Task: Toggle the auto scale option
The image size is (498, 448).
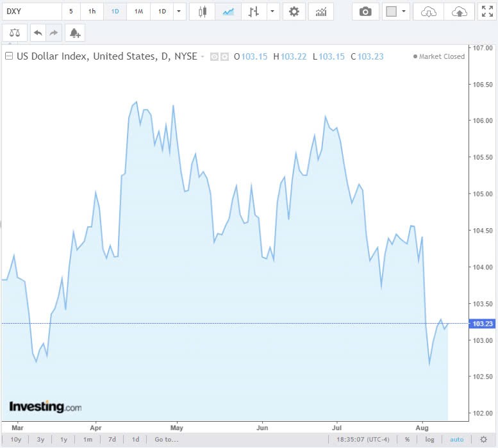Action: point(456,439)
